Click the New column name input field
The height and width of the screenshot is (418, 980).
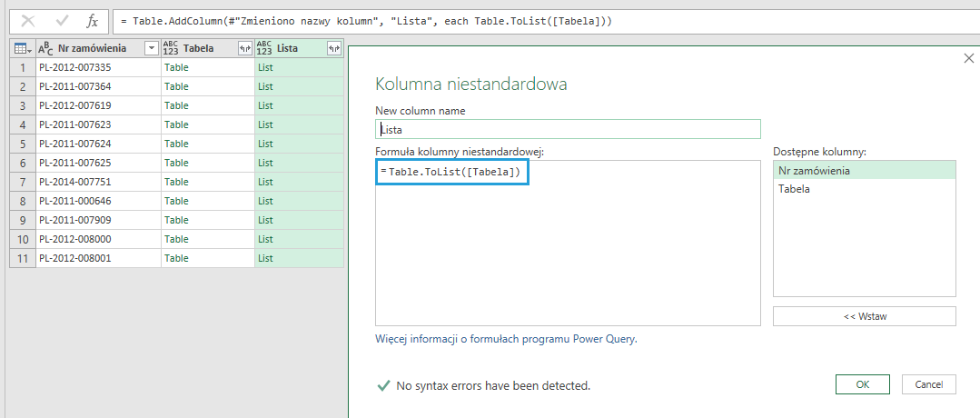tap(568, 130)
